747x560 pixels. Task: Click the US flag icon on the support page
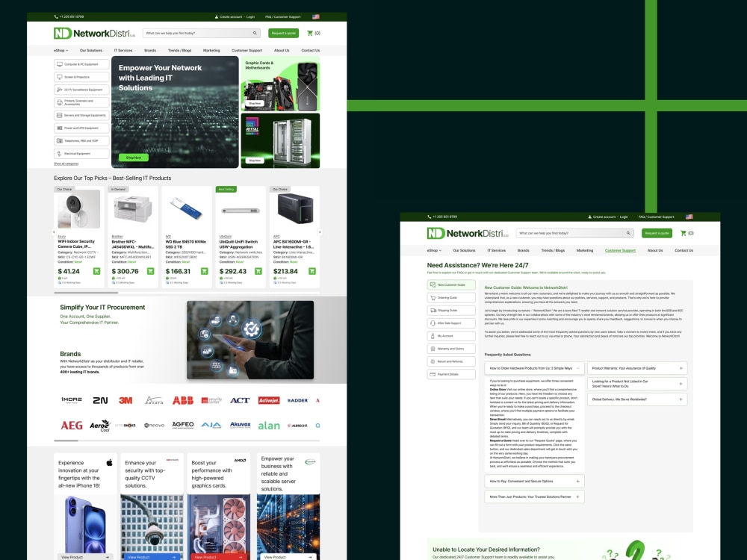coord(689,217)
